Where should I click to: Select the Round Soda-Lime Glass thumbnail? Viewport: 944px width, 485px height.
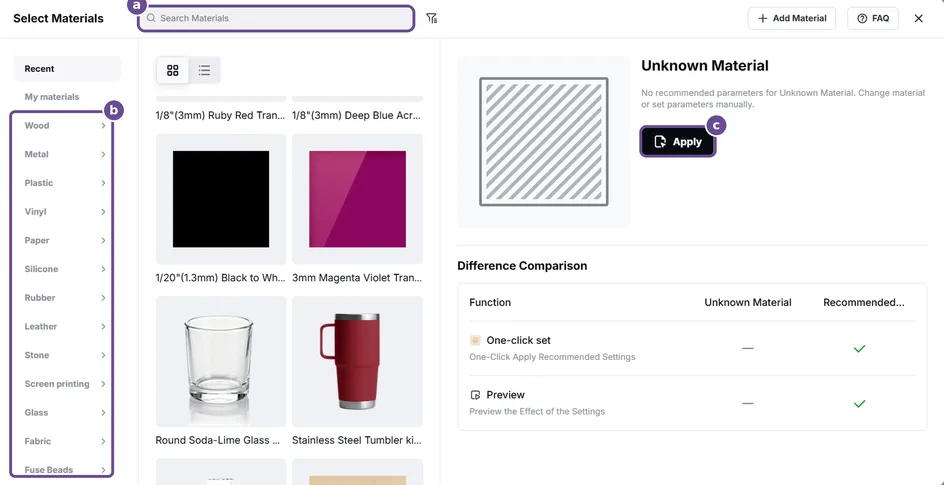pyautogui.click(x=221, y=362)
